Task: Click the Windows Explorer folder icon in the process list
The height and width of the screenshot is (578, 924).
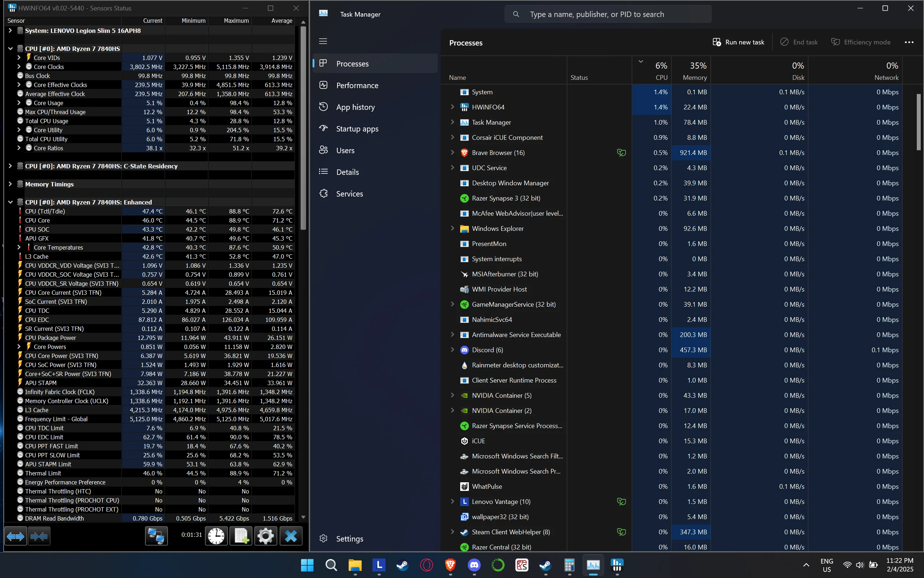Action: [464, 229]
